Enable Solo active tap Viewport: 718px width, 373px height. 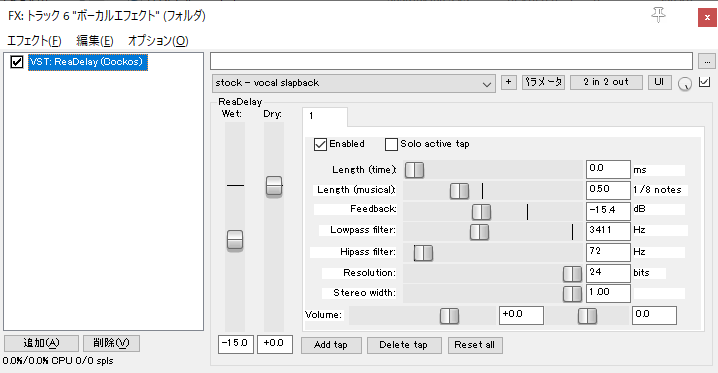(x=391, y=145)
